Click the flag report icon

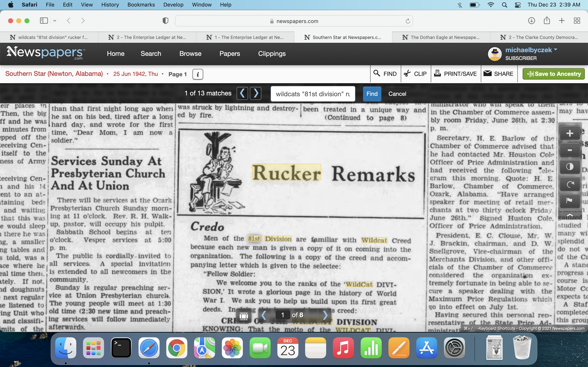(x=570, y=200)
